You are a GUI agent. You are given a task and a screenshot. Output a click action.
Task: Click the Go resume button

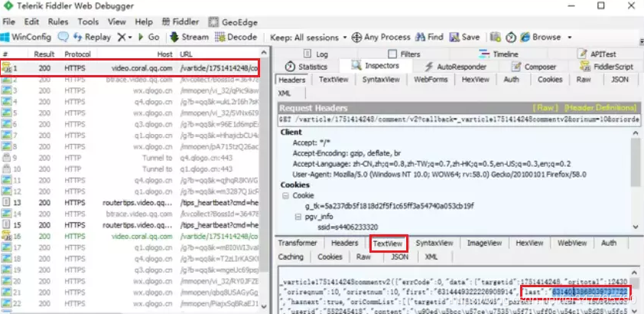point(148,37)
